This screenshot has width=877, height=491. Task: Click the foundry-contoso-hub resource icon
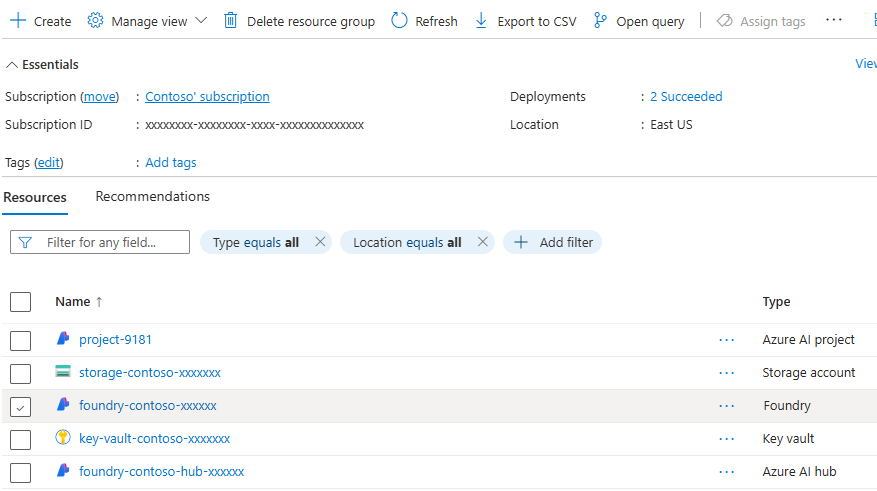(63, 470)
